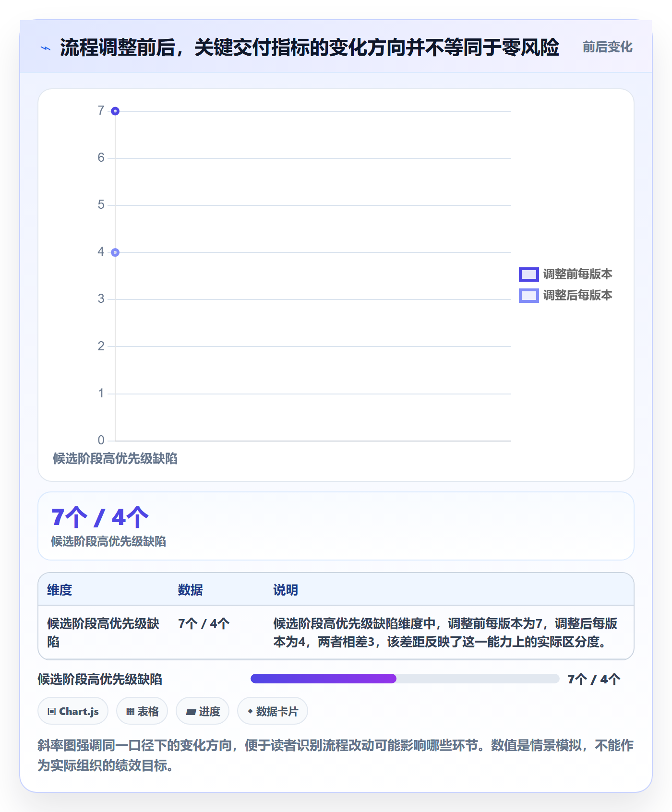The height and width of the screenshot is (812, 672).
Task: Click the 进度 chip
Action: (x=203, y=711)
